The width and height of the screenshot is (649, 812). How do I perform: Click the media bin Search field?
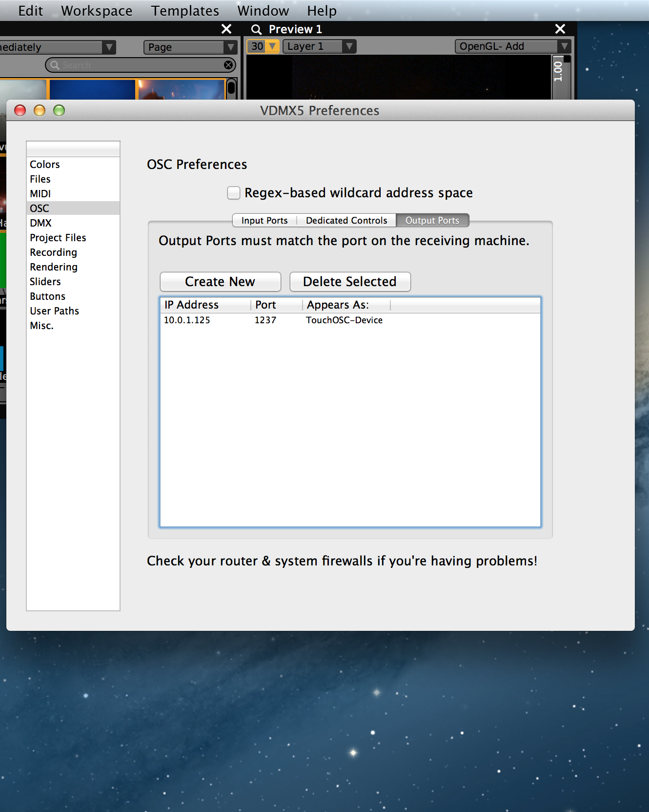[141, 65]
